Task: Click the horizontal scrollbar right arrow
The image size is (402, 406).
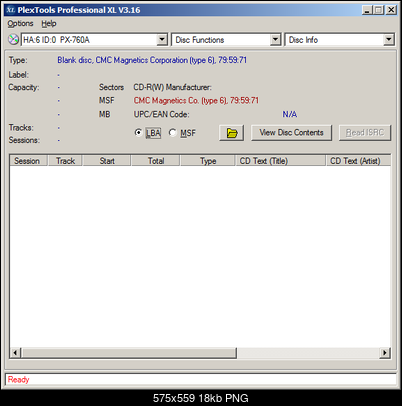Action: (385, 352)
